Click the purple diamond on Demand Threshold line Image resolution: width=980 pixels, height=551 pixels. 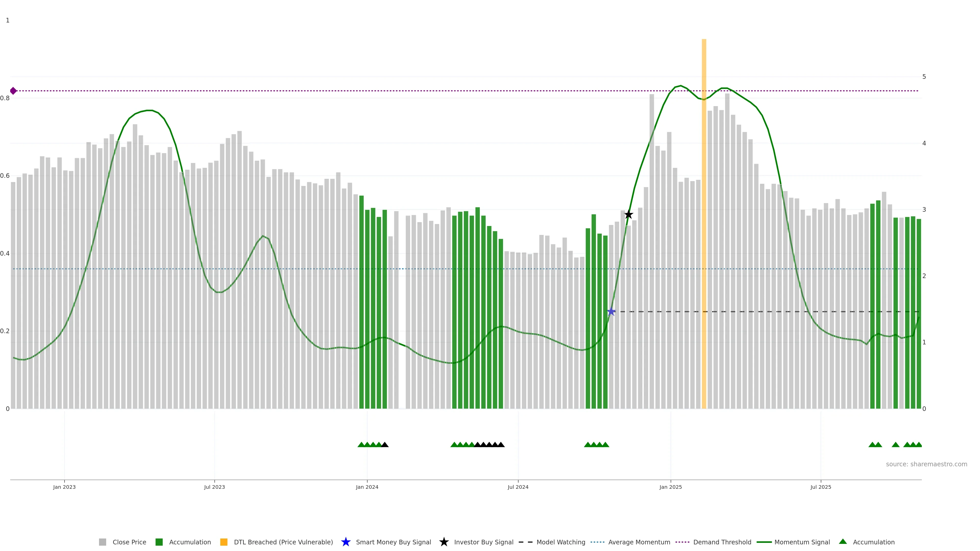tap(13, 91)
